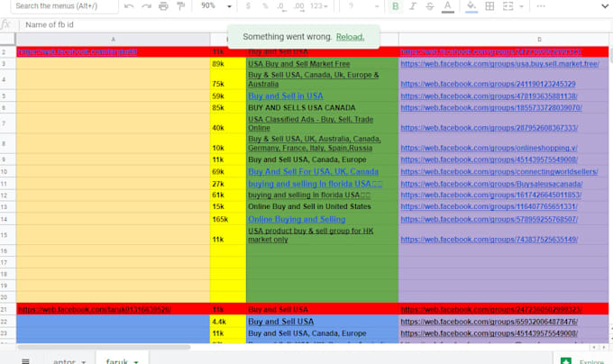Select the Online Buy and Sell in United States cell
The width and height of the screenshot is (613, 364).
(x=322, y=206)
